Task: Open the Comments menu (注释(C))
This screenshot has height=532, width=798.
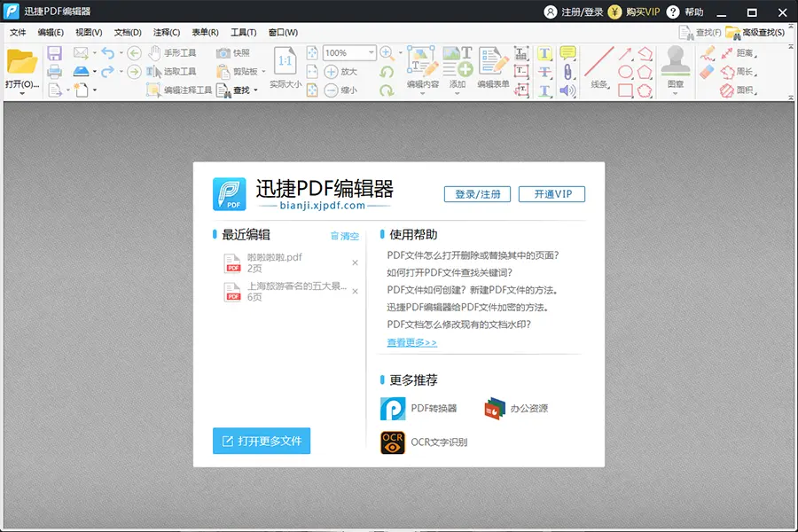Action: [x=167, y=33]
